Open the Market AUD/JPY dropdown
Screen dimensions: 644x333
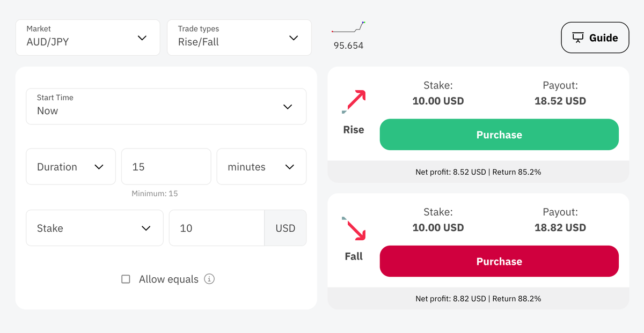[88, 38]
